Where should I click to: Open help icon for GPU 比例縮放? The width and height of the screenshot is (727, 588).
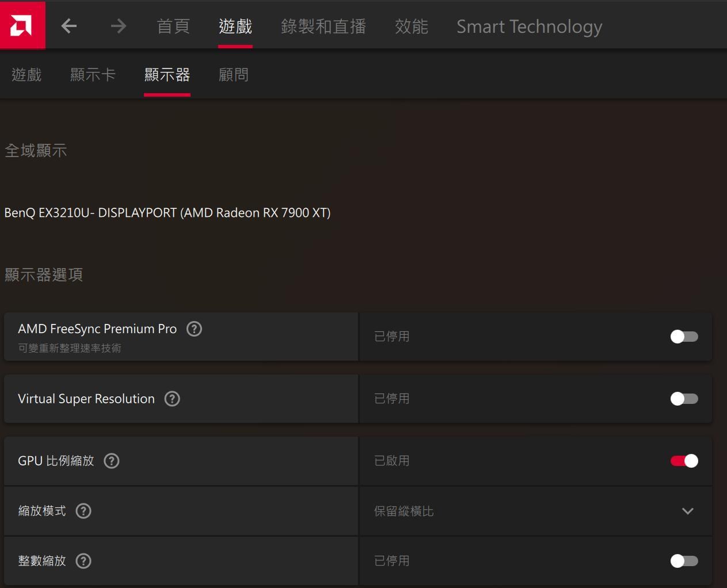pyautogui.click(x=111, y=461)
